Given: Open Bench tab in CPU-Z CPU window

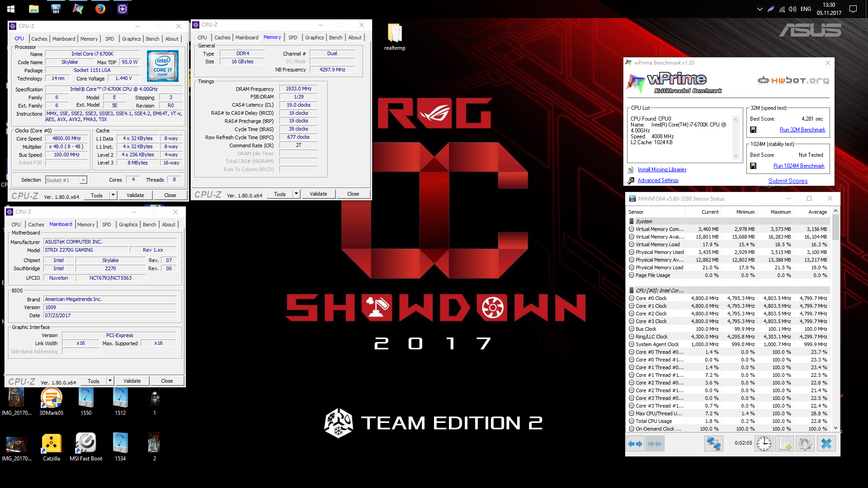Looking at the screenshot, I should coord(152,39).
